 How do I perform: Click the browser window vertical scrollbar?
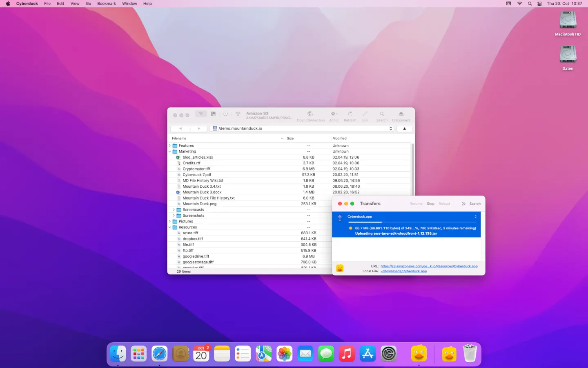tap(412, 170)
